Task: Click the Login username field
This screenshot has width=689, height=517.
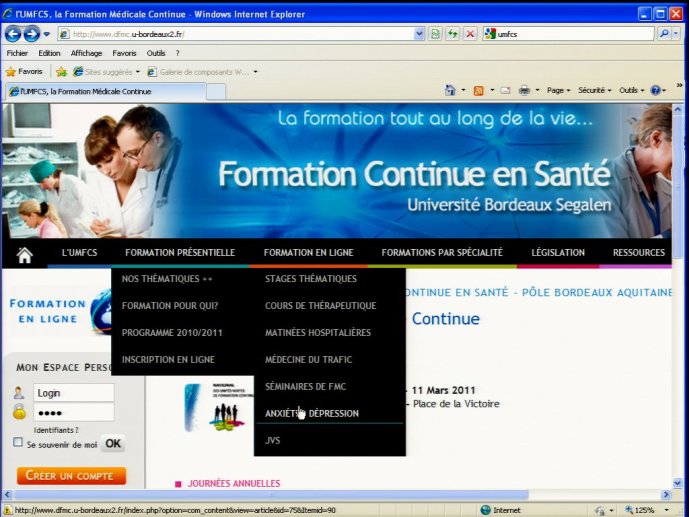Action: 74,393
